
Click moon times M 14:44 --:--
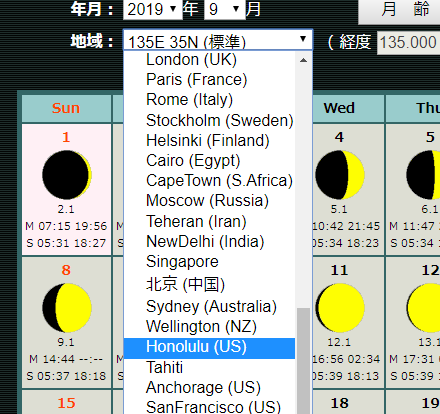click(x=66, y=359)
